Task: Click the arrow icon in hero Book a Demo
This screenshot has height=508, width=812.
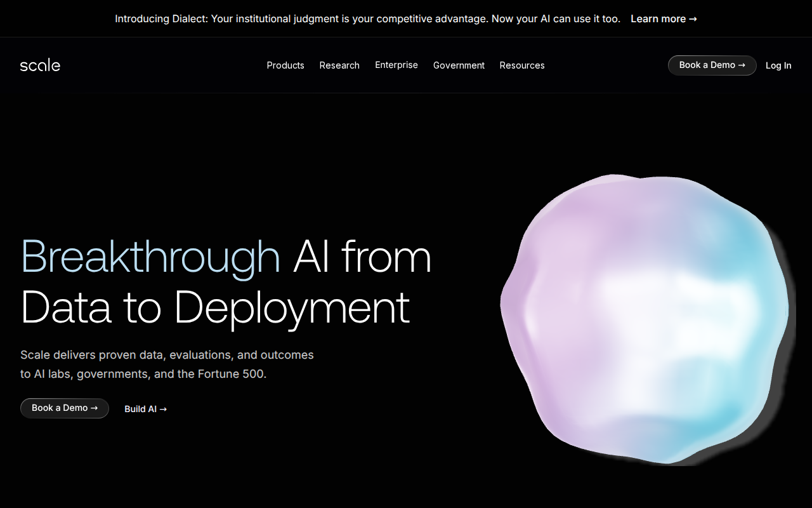Action: pyautogui.click(x=94, y=408)
